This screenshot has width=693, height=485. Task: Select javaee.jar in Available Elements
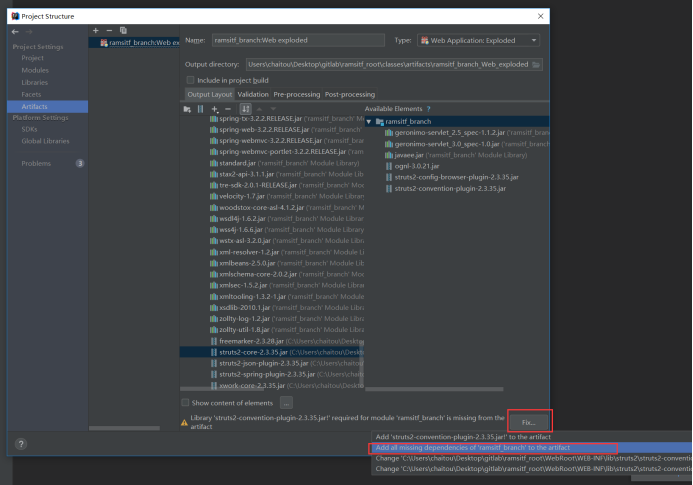click(x=457, y=155)
